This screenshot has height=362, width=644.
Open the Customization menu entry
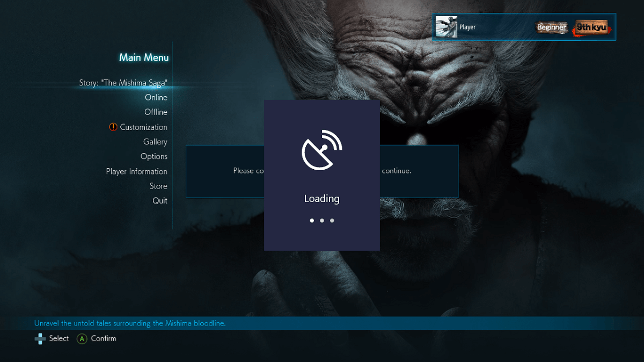click(x=143, y=127)
